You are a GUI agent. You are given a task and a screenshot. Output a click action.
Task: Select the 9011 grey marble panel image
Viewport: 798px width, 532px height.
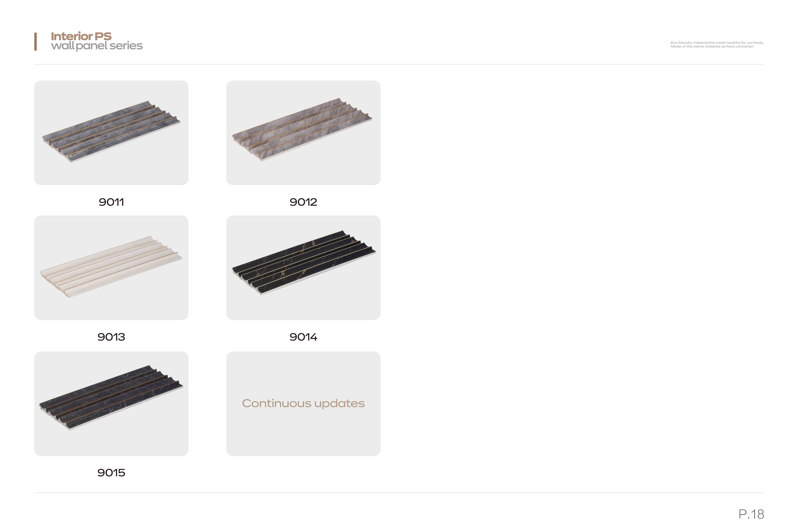[x=111, y=133]
